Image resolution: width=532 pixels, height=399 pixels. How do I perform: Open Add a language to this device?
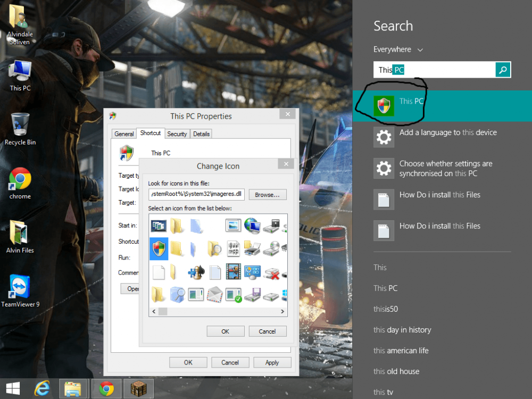tap(442, 137)
